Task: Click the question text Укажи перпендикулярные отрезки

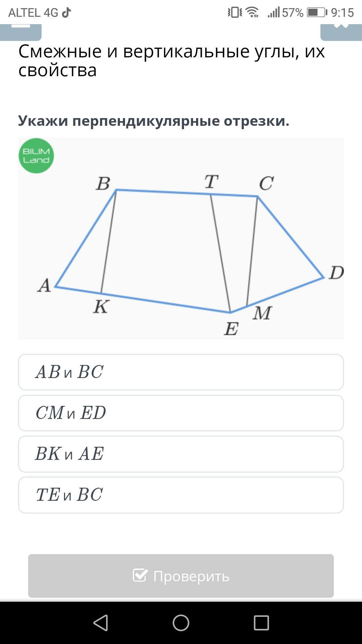Action: tap(154, 121)
